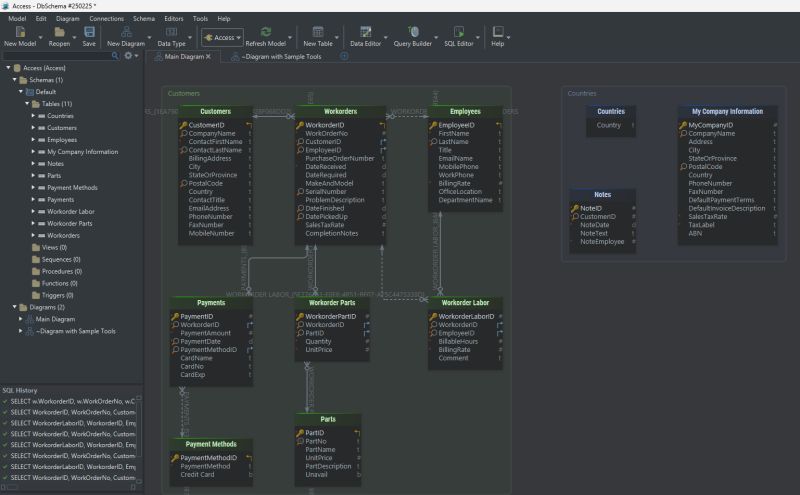
Task: Select Workorder Labor in the tree
Action: click(70, 211)
